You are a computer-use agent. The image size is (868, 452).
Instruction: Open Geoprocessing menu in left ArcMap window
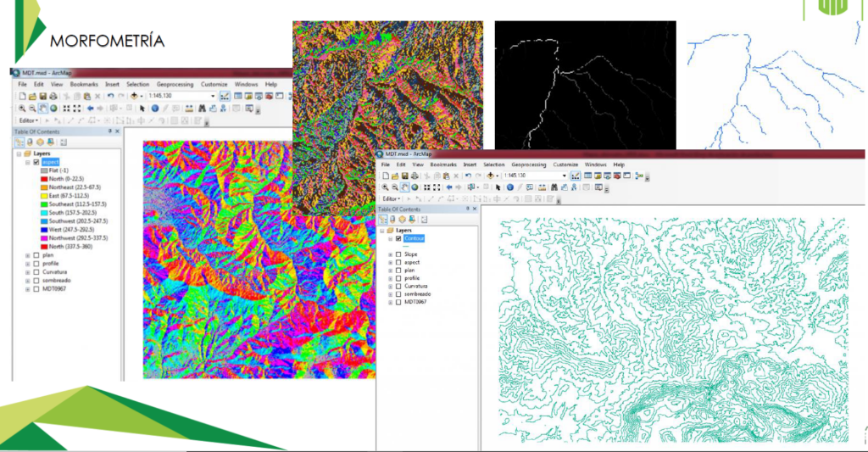175,84
